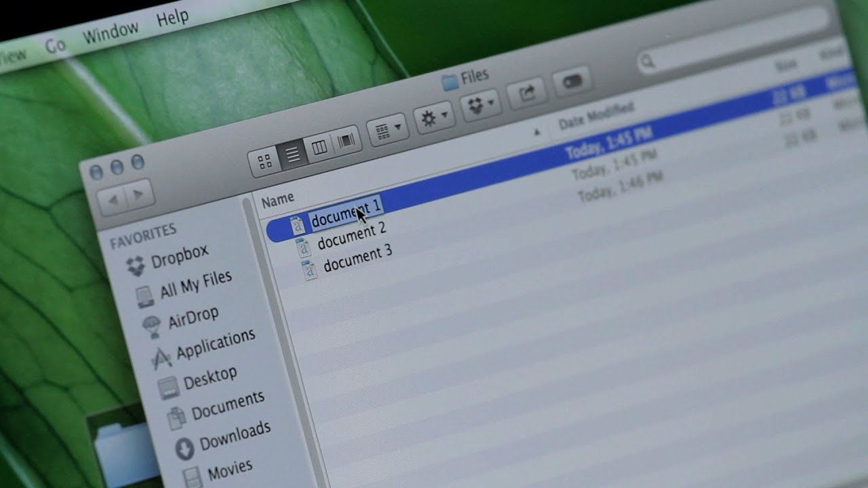Sort by the Size column header

pyautogui.click(x=787, y=65)
